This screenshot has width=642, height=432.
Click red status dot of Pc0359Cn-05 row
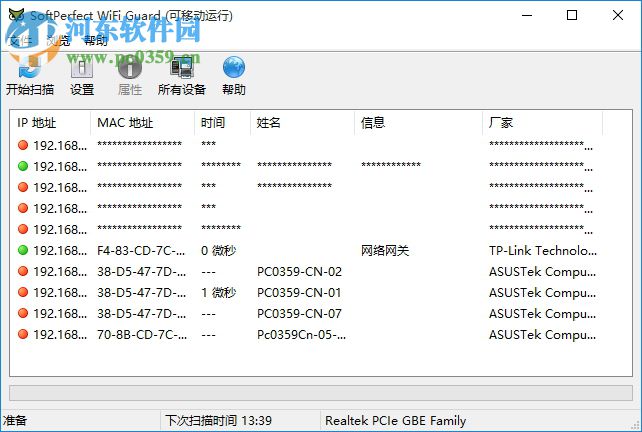(23, 334)
